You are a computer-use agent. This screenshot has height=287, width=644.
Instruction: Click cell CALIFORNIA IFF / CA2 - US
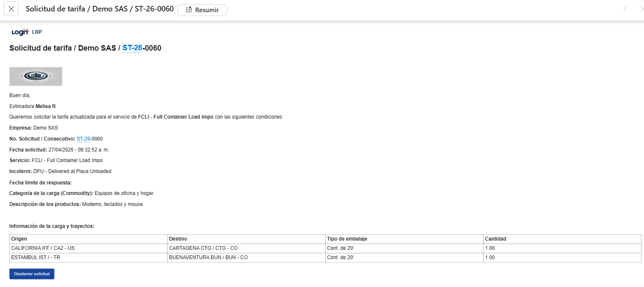coord(89,248)
